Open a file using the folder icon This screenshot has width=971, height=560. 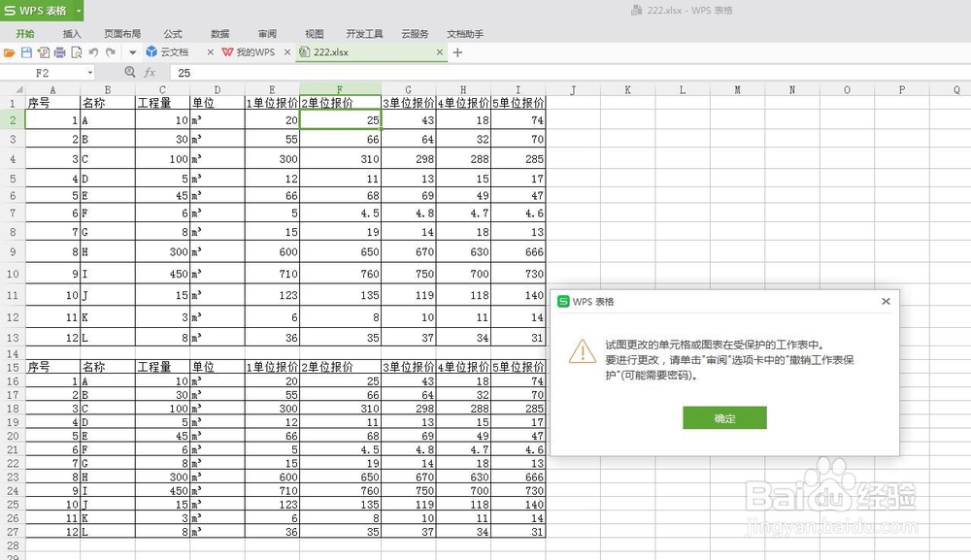click(9, 52)
